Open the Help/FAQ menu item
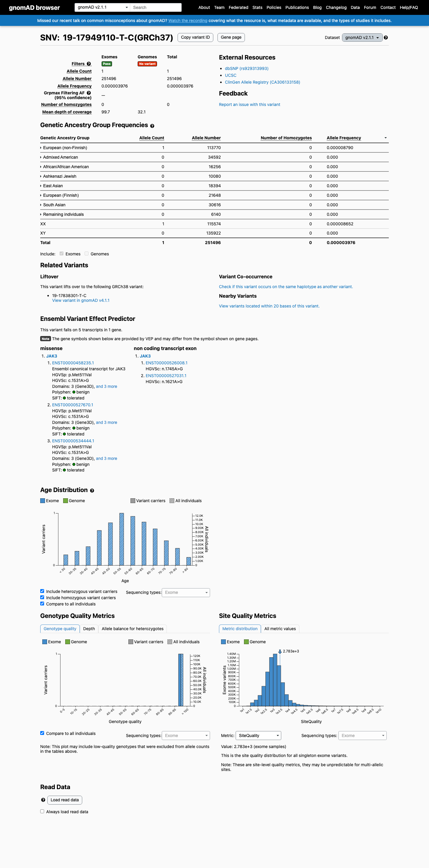This screenshot has height=868, width=429. [x=408, y=7]
